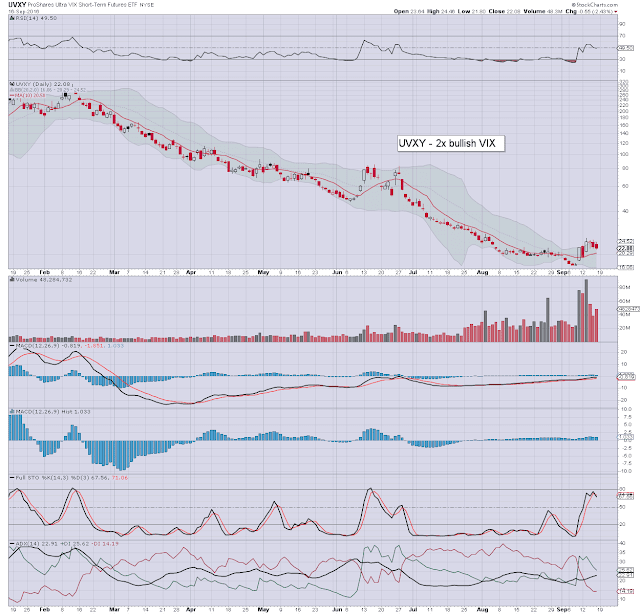This screenshot has height=614, width=640.
Task: Select the ProShares Ultra VIX Short-Term Futures ETF title
Action: (x=83, y=5)
